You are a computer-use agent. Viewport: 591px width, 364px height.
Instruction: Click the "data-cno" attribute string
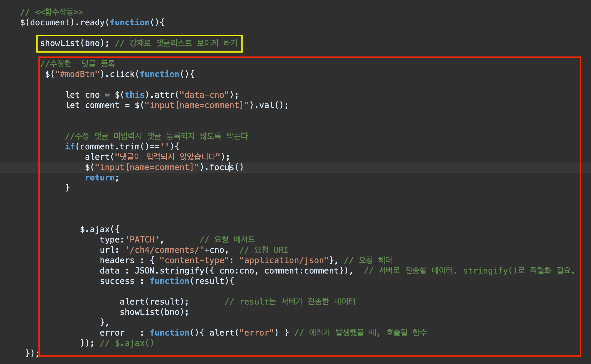204,95
